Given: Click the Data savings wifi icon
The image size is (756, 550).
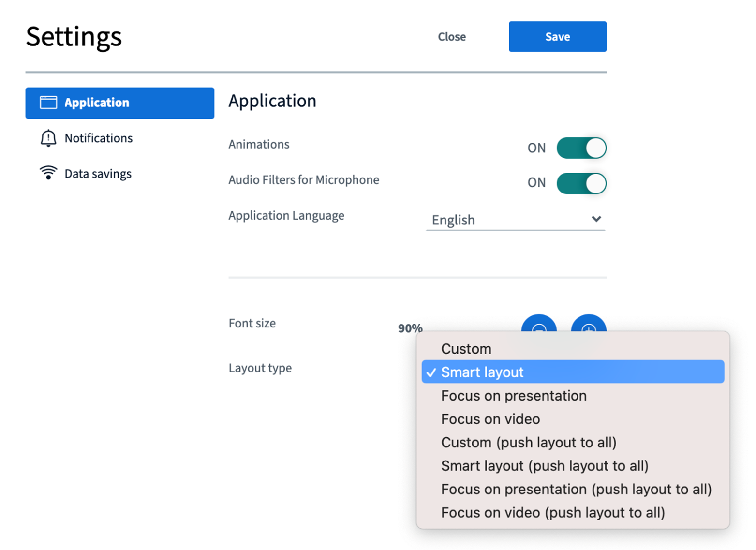Looking at the screenshot, I should (48, 173).
